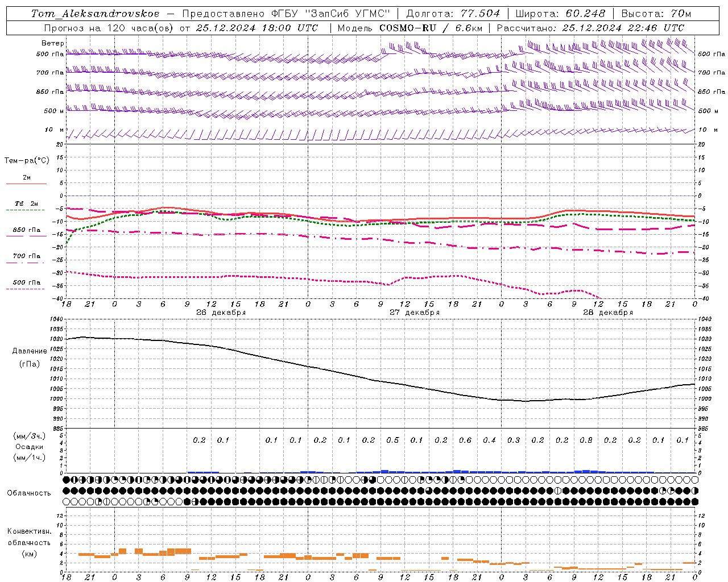Click the Ветер wind panel label
Viewport: 728px width, 582px height.
pyautogui.click(x=52, y=43)
